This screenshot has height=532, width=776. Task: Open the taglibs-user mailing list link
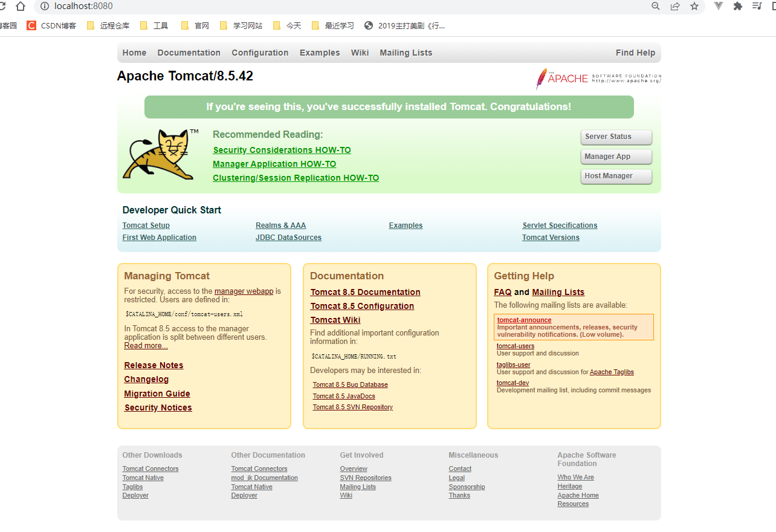[514, 365]
